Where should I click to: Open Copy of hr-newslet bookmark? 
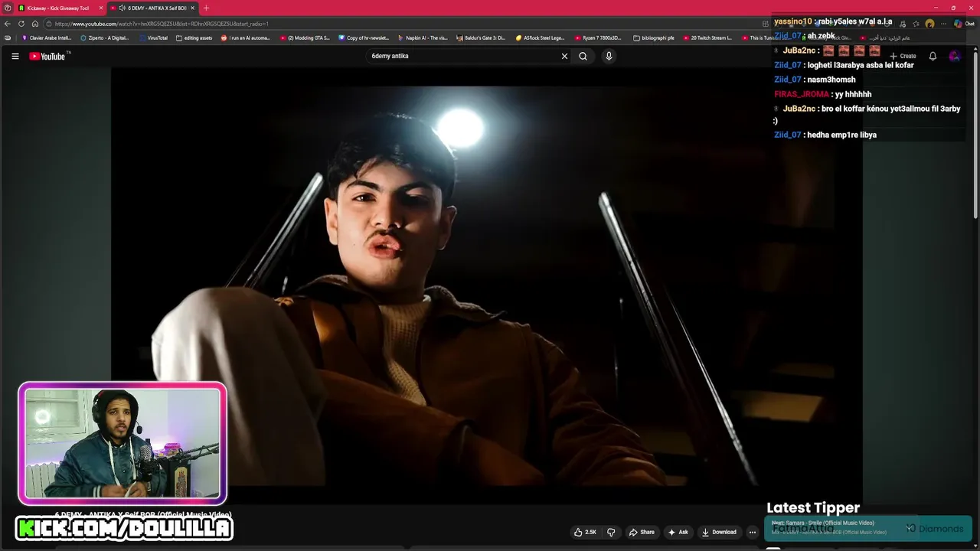[x=364, y=37]
